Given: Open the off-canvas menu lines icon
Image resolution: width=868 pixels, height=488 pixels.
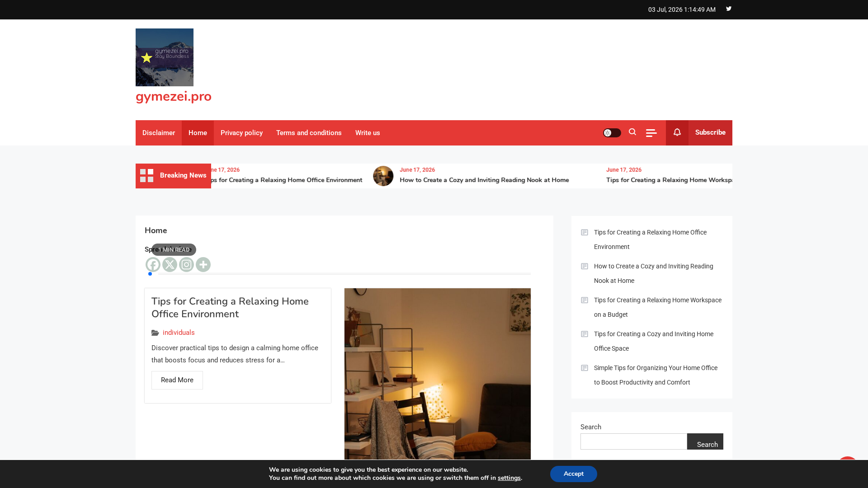Looking at the screenshot, I should (651, 133).
